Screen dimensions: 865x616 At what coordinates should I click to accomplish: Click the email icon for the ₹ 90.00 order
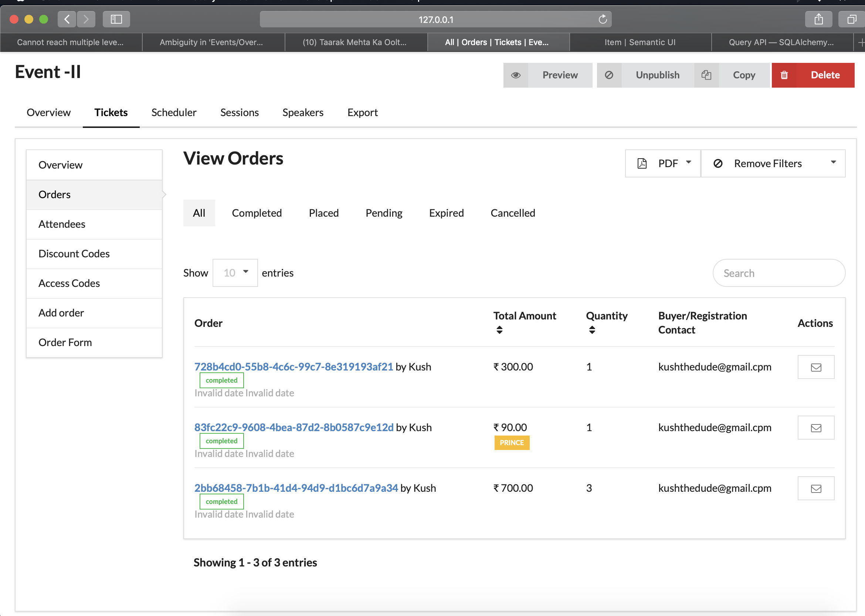click(x=816, y=428)
